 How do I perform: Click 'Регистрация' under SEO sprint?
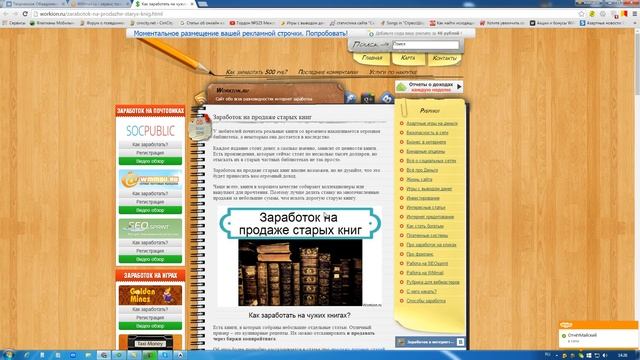click(x=150, y=251)
